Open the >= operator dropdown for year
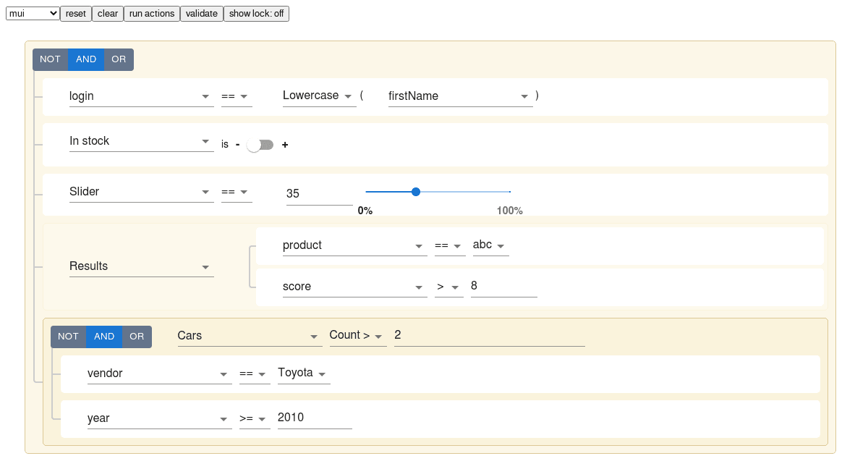Image resolution: width=868 pixels, height=456 pixels. pos(255,418)
